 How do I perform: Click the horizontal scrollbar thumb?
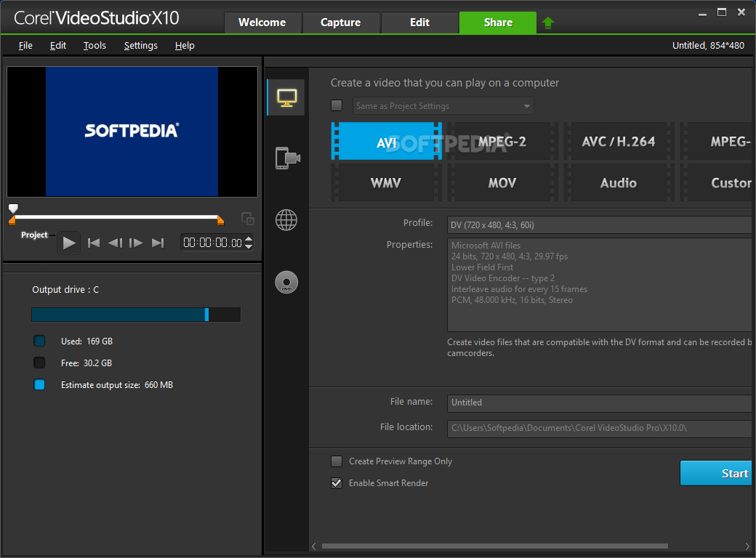(495, 546)
